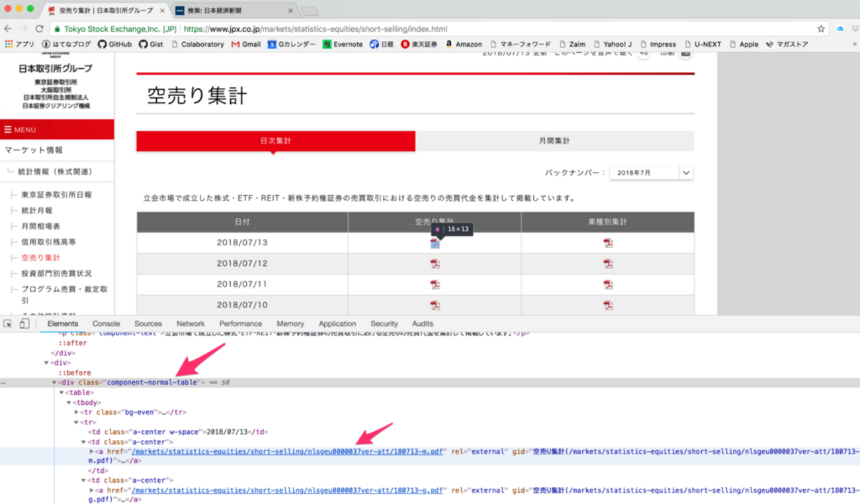The image size is (860, 504).
Task: Open the 業種別集計 PDF for 2018/07/13
Action: pyautogui.click(x=608, y=243)
